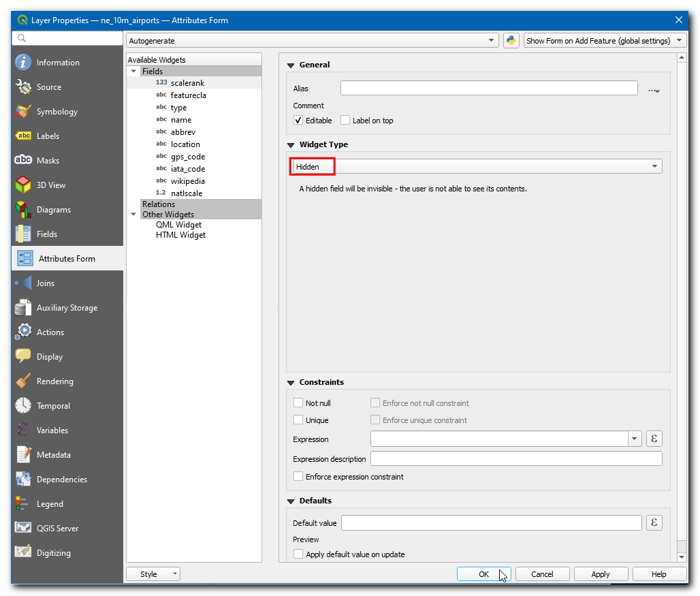700x596 pixels.
Task: Enable the Not null constraint
Action: click(298, 403)
